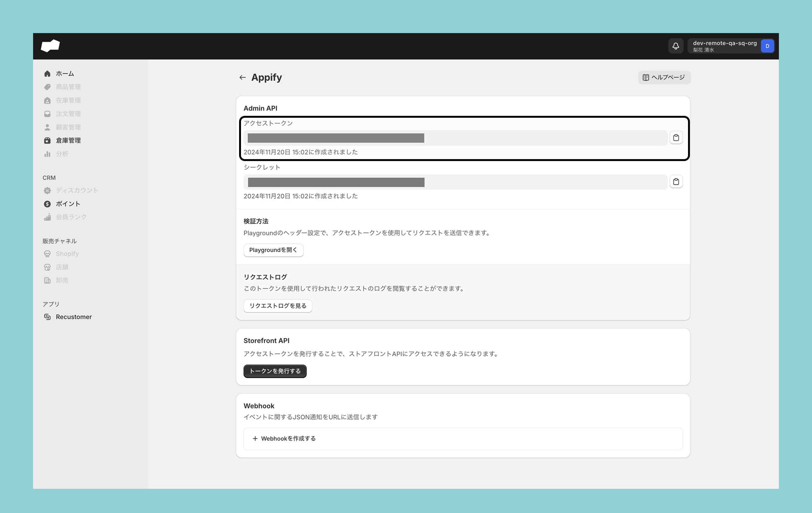This screenshot has width=812, height=513.
Task: Open the dev-remote-qa-sq-org account menu
Action: [x=724, y=46]
